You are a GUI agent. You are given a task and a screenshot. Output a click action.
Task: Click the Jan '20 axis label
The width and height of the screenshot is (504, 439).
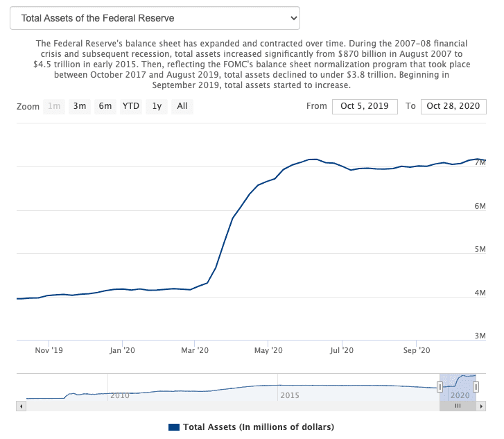[122, 350]
